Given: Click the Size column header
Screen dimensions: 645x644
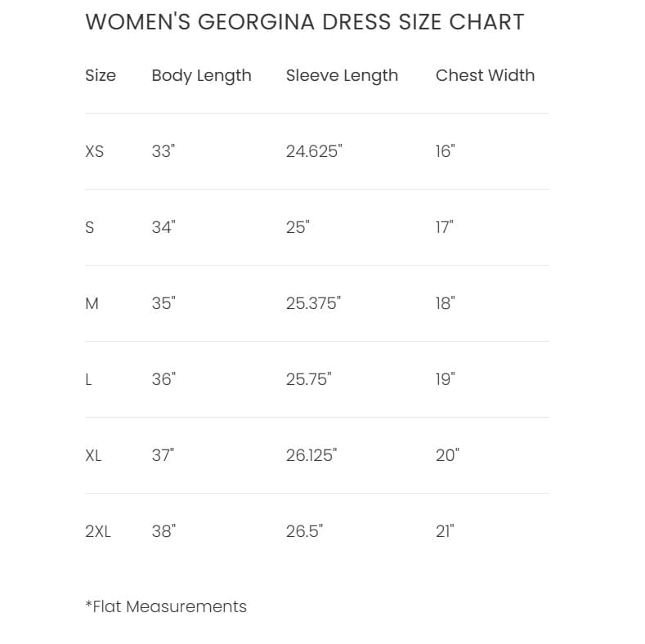Looking at the screenshot, I should (x=101, y=75).
